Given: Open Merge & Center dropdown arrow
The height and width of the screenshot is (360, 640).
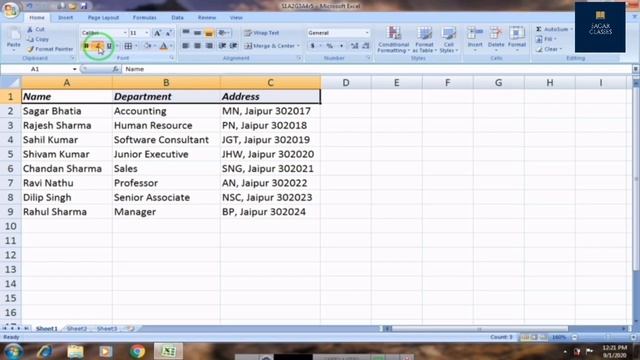Looking at the screenshot, I should point(299,46).
